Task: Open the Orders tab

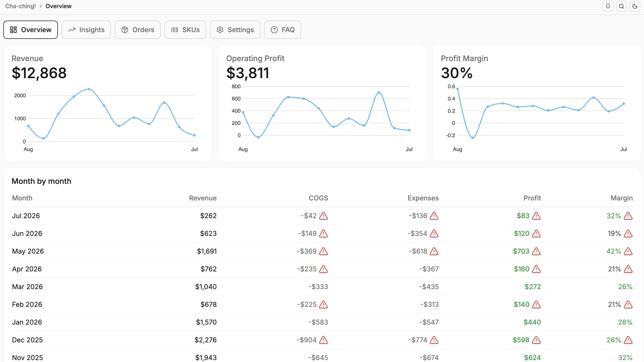Action: click(138, 30)
